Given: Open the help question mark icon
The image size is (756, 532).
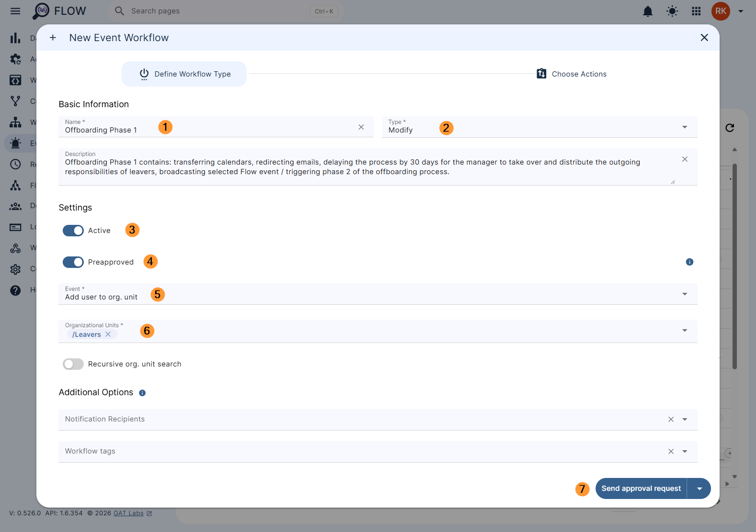Looking at the screenshot, I should click(15, 290).
